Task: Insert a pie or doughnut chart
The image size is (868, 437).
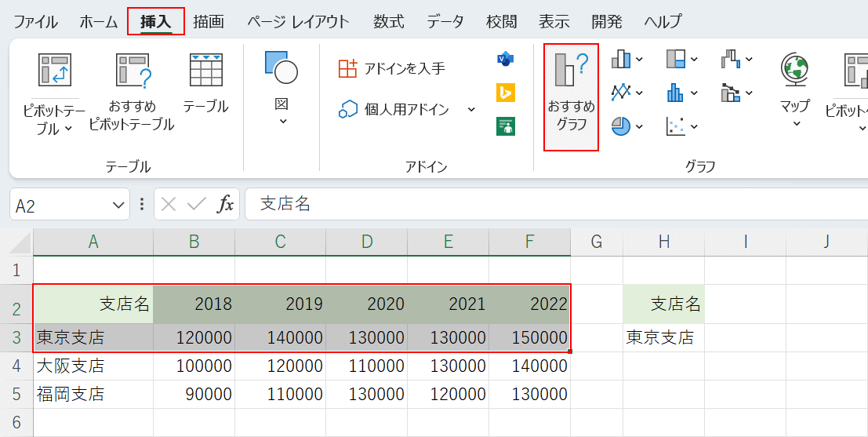Action: [622, 126]
